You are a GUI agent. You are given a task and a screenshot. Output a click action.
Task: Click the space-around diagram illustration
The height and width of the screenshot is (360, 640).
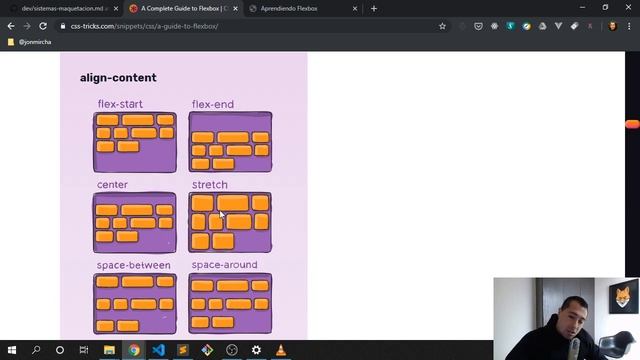click(230, 303)
